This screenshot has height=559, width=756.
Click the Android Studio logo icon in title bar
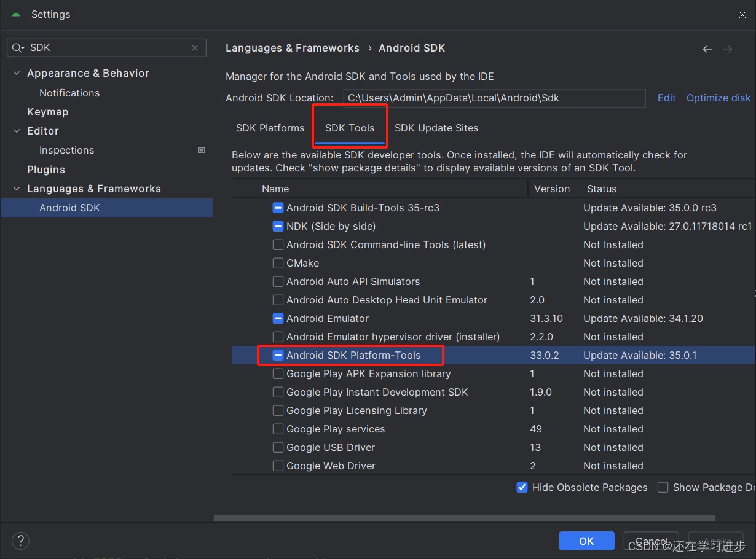tap(16, 14)
